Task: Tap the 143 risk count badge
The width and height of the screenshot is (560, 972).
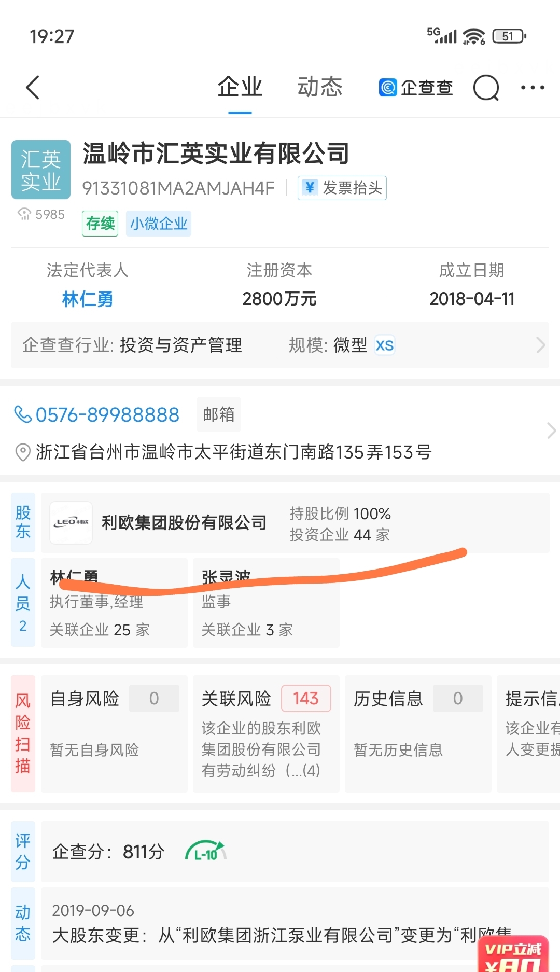Action: pos(306,698)
